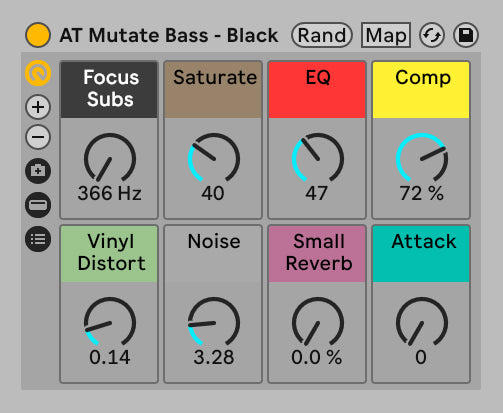Toggle the device activator on the rack

(x=38, y=35)
